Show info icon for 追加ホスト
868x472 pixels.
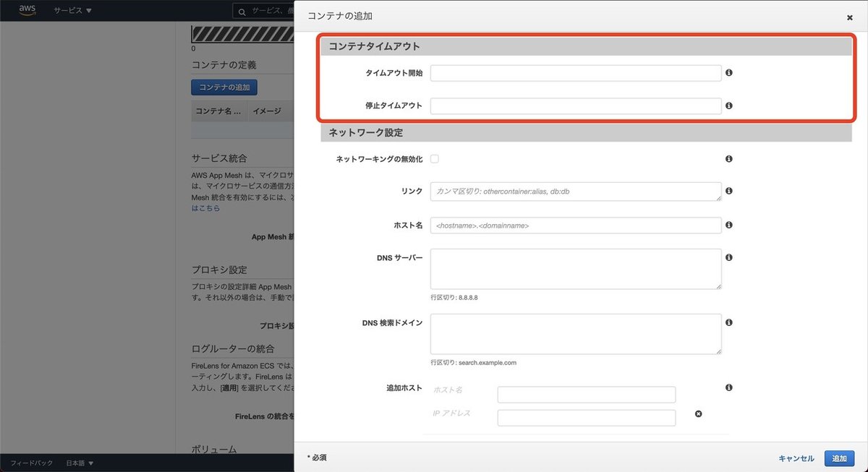[x=729, y=387]
